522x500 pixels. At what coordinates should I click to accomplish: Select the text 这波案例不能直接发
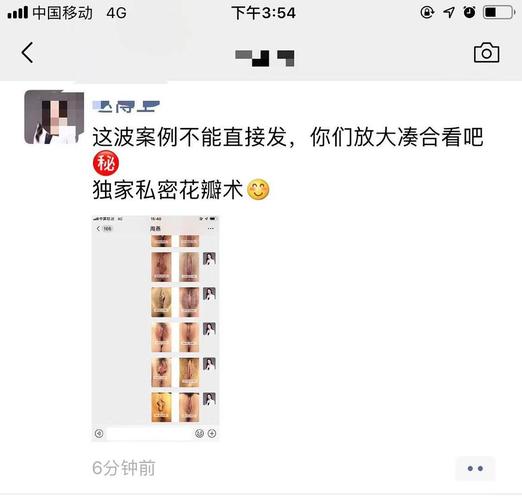pyautogui.click(x=189, y=137)
